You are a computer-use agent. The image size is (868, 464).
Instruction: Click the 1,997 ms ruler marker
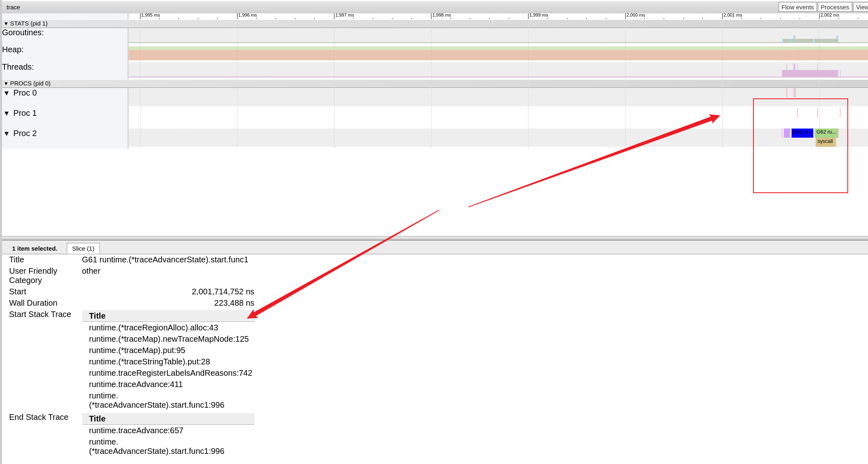(344, 15)
